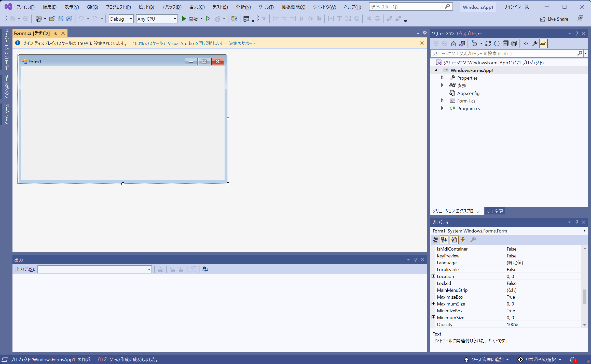Switch to the Git 変更 tab
591x364 pixels.
pyautogui.click(x=495, y=211)
